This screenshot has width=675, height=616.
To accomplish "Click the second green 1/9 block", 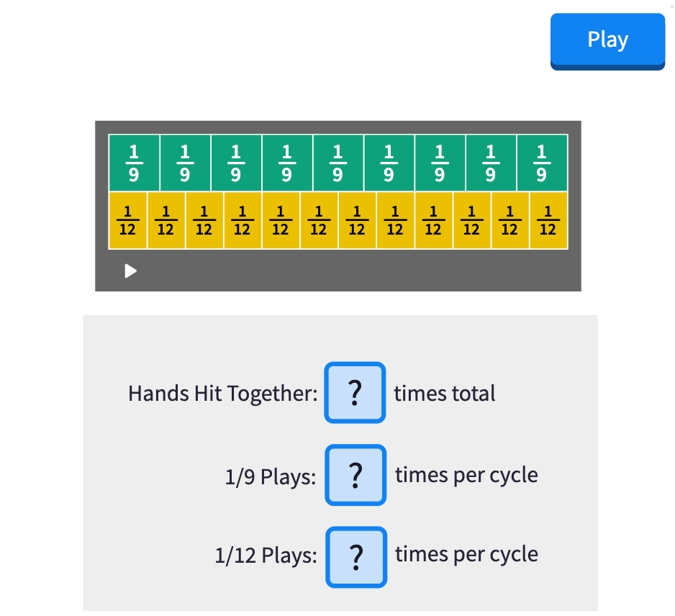I will 185,163.
